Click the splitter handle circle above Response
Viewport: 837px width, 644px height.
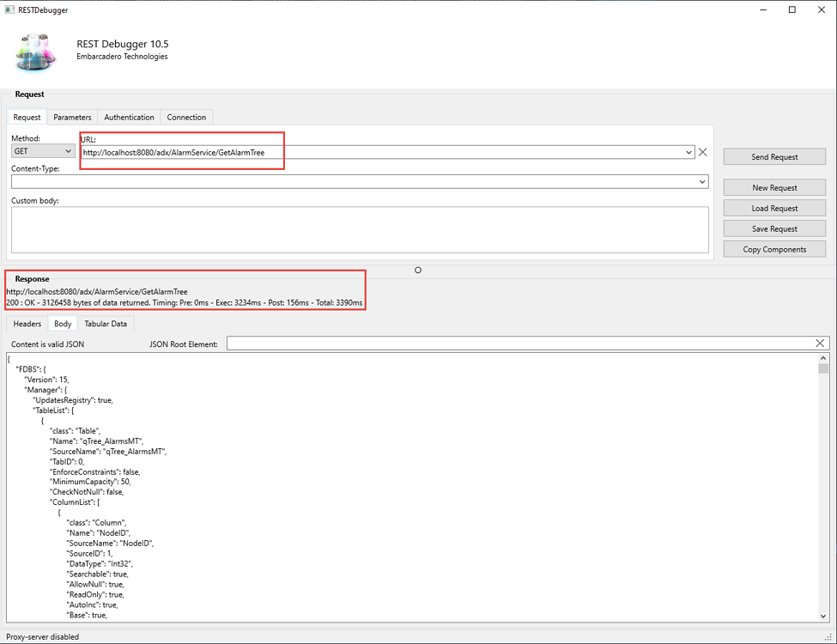[418, 270]
